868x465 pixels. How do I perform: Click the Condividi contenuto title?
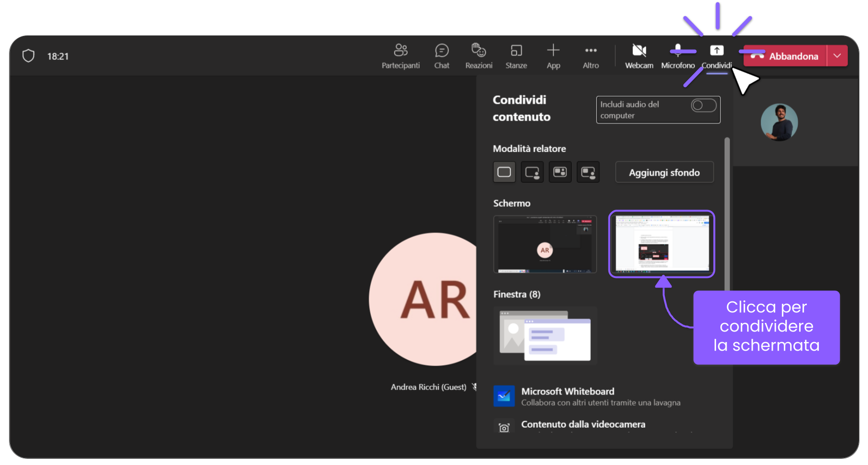point(521,108)
